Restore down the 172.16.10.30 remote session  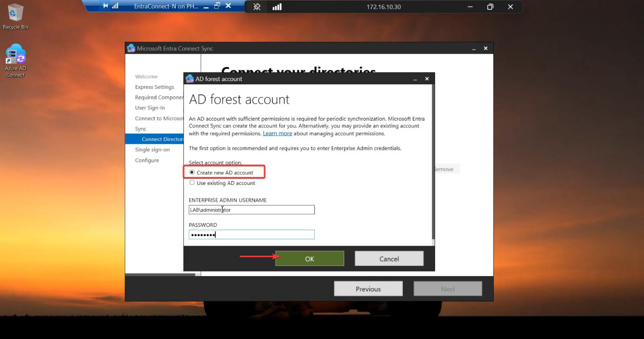(x=490, y=7)
